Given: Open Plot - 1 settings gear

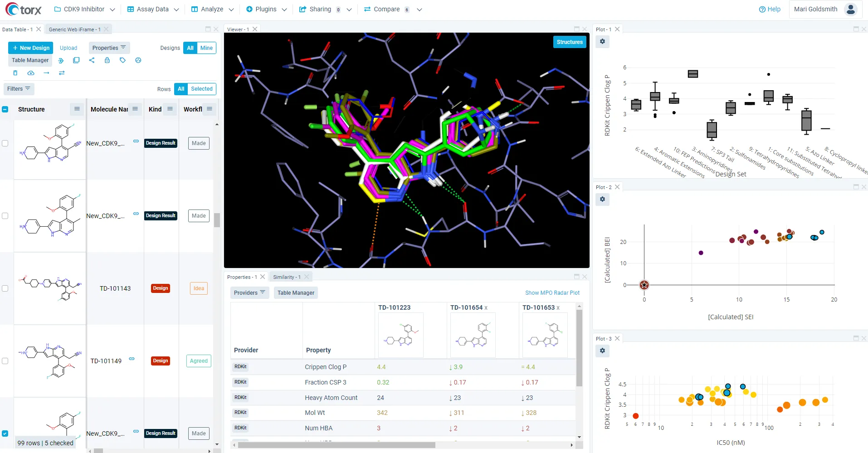Looking at the screenshot, I should 602,42.
